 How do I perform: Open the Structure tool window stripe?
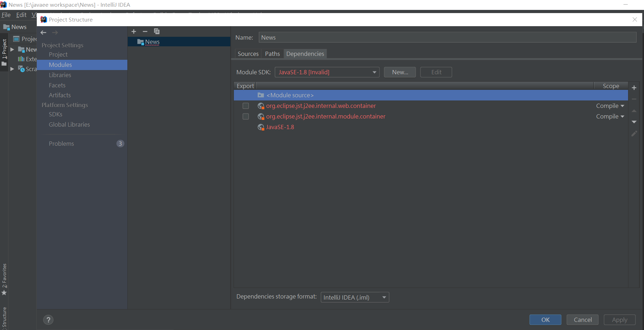4,318
